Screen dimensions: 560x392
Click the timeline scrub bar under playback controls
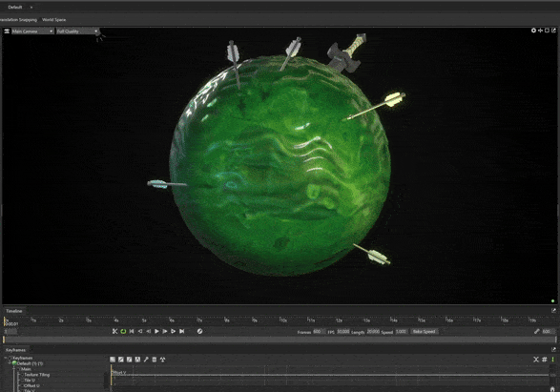click(x=280, y=340)
